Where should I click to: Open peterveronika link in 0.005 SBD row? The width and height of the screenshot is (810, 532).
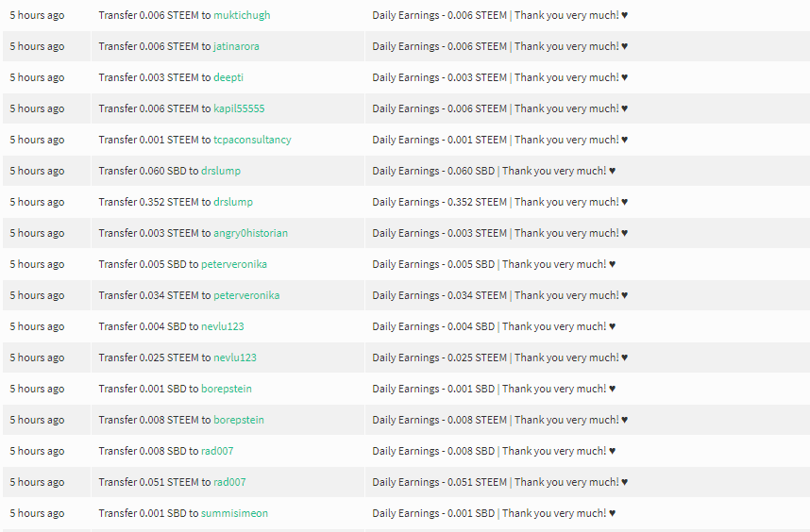point(234,264)
